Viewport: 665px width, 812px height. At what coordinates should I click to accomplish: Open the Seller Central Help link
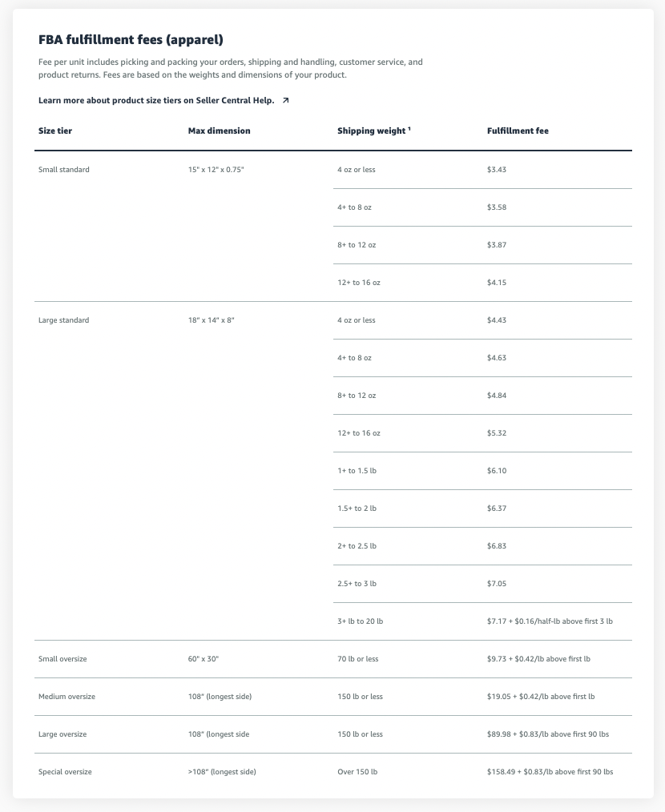point(156,101)
